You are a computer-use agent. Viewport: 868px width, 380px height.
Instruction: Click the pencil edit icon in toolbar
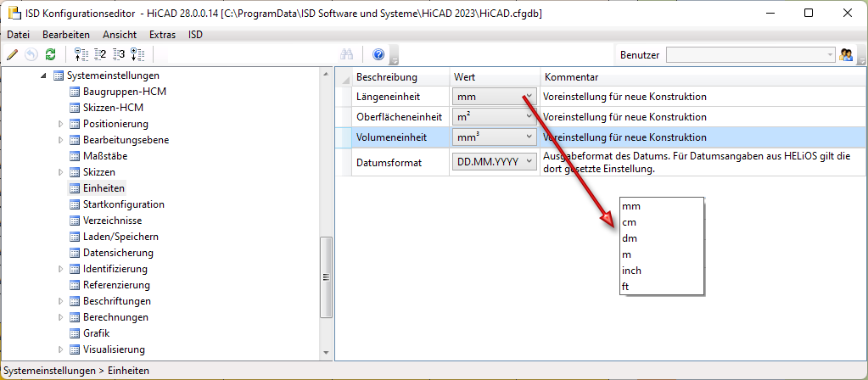point(12,54)
